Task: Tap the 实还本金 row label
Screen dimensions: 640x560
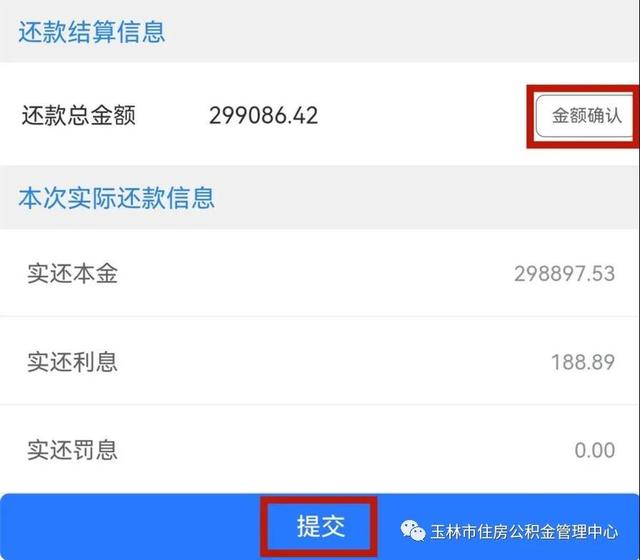Action: tap(72, 273)
